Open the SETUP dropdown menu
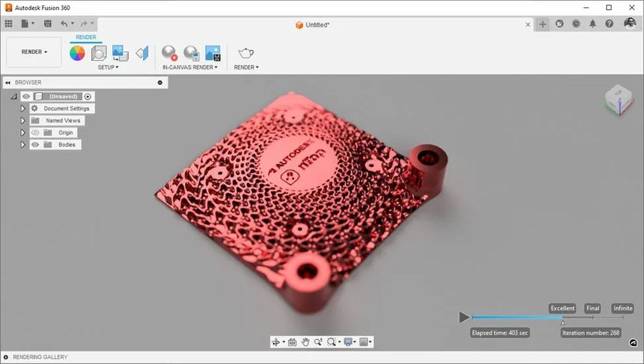This screenshot has width=644, height=364. [108, 67]
